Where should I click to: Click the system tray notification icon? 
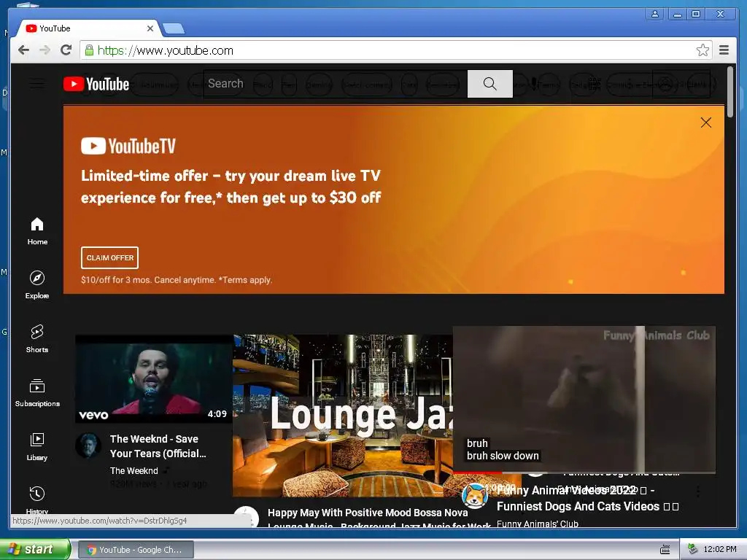(693, 549)
